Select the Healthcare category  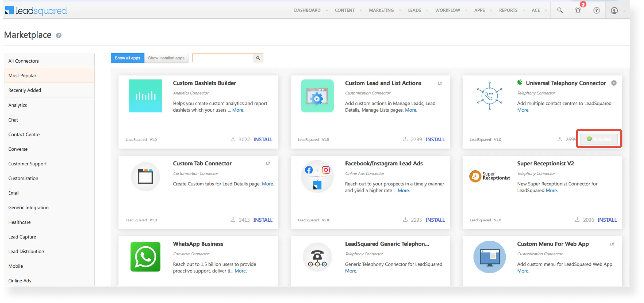49,222
